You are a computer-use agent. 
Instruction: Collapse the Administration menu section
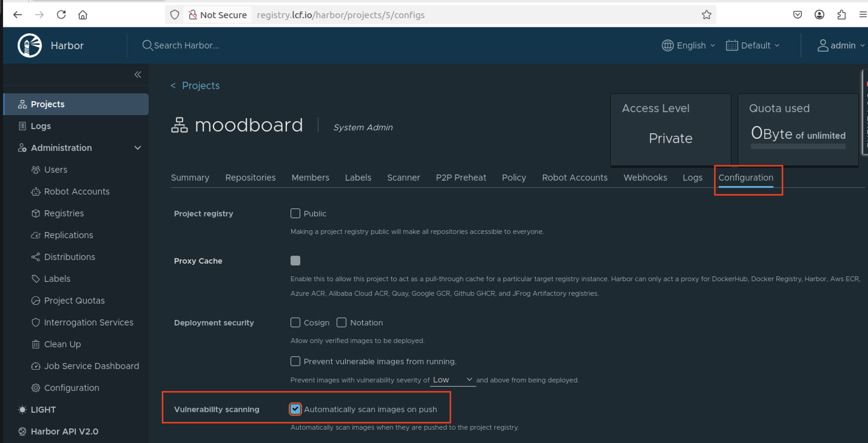137,148
